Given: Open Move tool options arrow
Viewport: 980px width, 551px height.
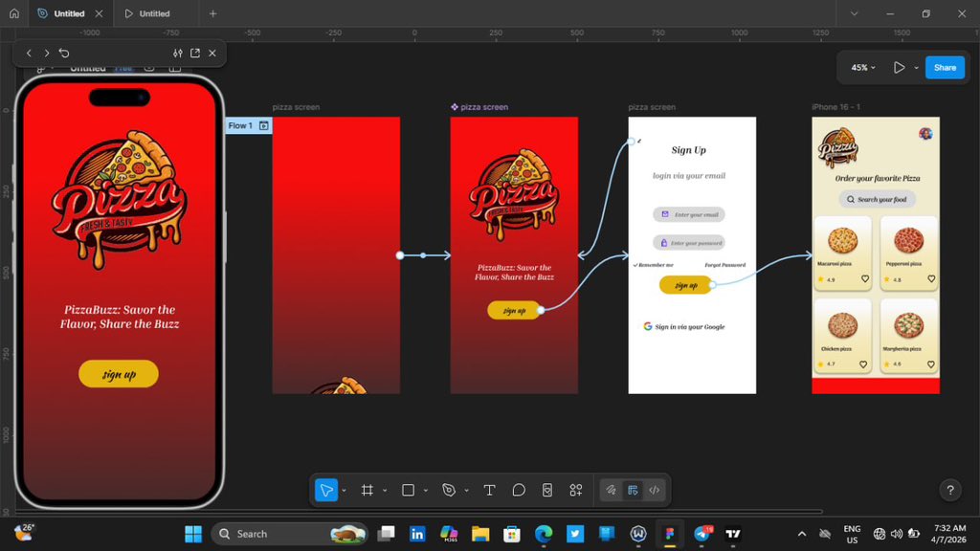Looking at the screenshot, I should [344, 491].
